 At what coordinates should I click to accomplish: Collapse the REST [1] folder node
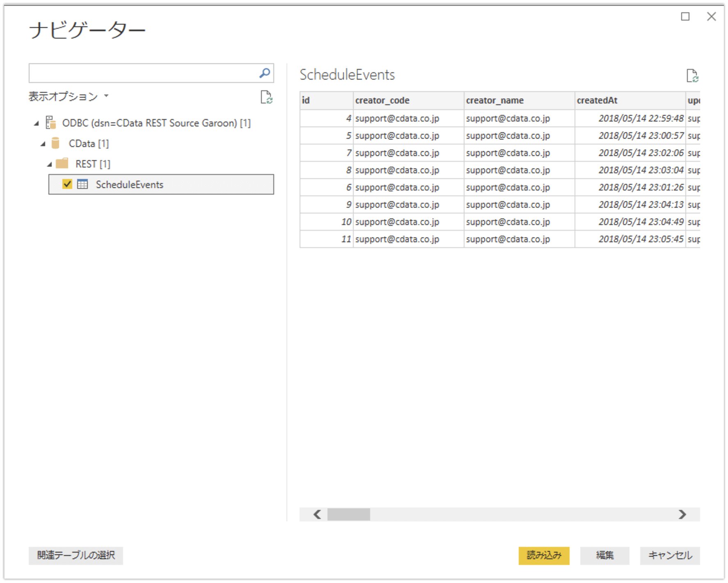tap(50, 164)
